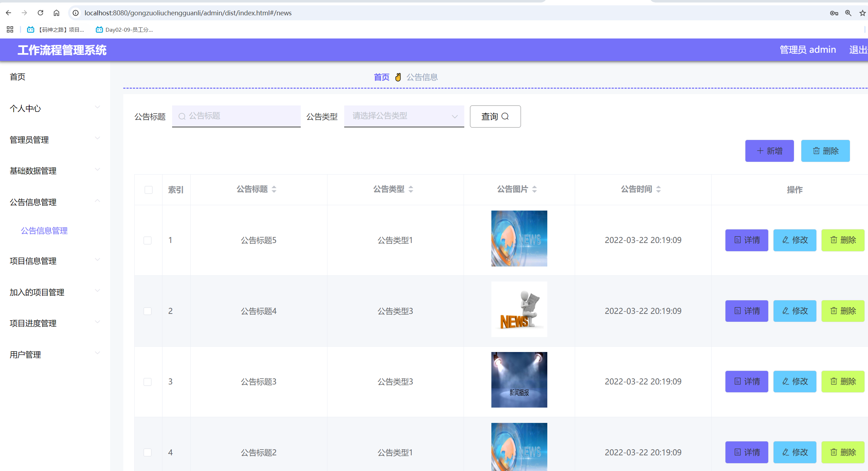Toggle the select-all checkbox in table header
This screenshot has width=868, height=471.
tap(148, 190)
